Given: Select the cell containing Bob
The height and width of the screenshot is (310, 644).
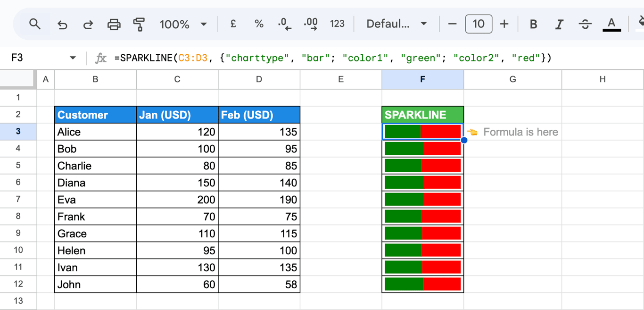Looking at the screenshot, I should [x=95, y=149].
